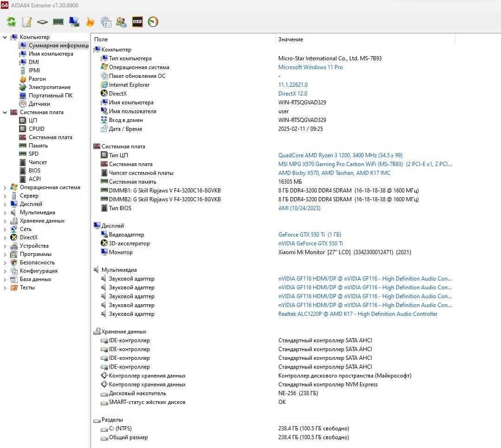Collapse the Системная плата tree node
This screenshot has height=448, width=501.
[5, 113]
